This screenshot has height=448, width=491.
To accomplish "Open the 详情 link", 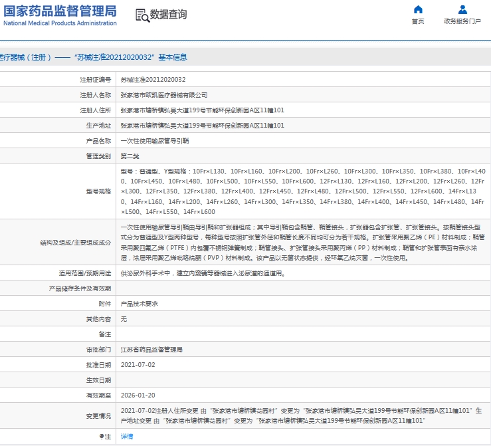I will click(127, 437).
